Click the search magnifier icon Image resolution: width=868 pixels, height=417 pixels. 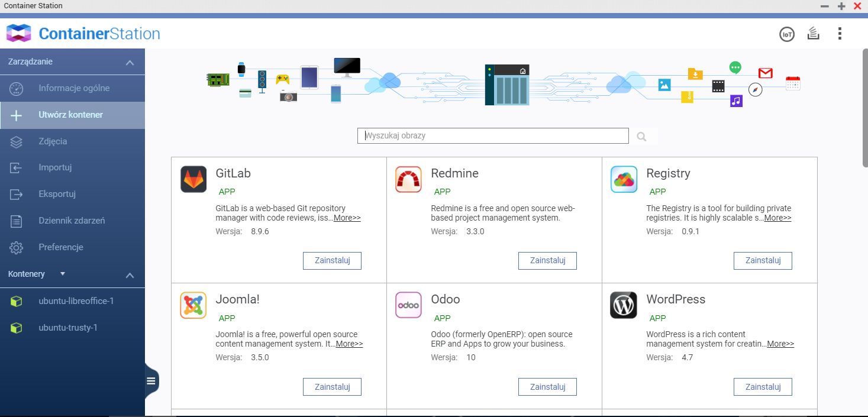pyautogui.click(x=641, y=137)
